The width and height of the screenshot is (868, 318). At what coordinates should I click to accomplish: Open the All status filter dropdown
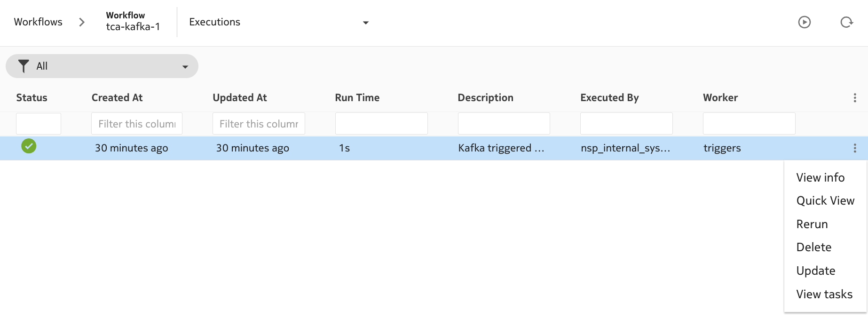tap(185, 67)
